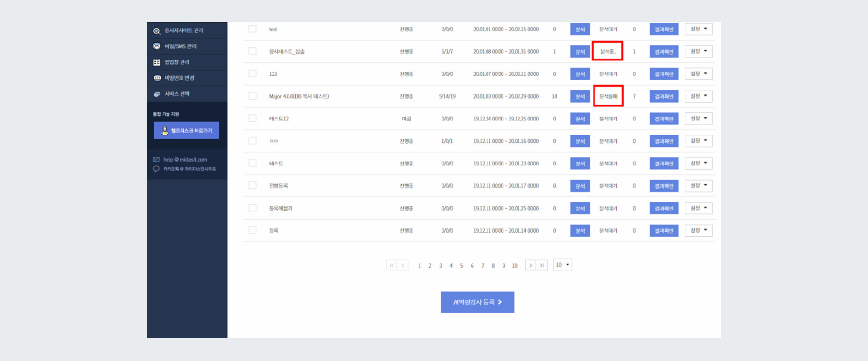Click 결과확인 button for row test
This screenshot has height=361, width=868.
(x=664, y=30)
